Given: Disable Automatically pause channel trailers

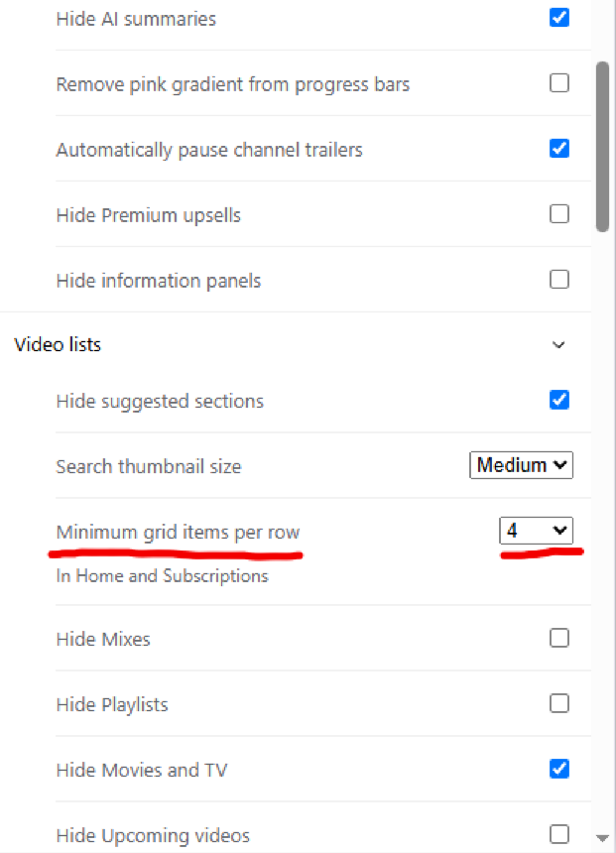Looking at the screenshot, I should (x=559, y=149).
